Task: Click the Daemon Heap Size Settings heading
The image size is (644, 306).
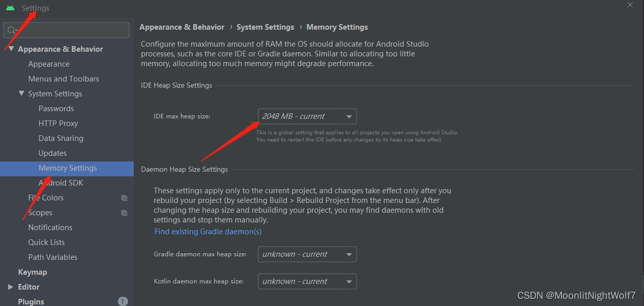Action: [x=184, y=170]
